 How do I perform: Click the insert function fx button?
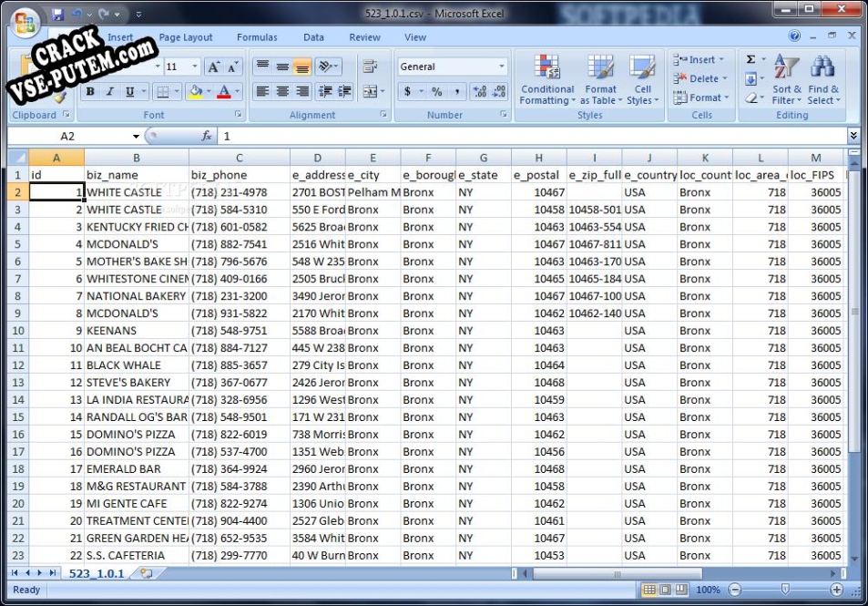[207, 136]
